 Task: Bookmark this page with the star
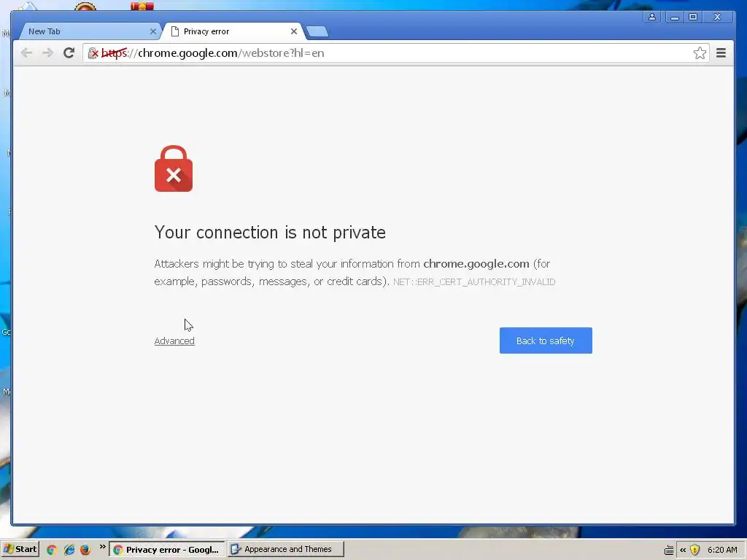[x=700, y=52]
